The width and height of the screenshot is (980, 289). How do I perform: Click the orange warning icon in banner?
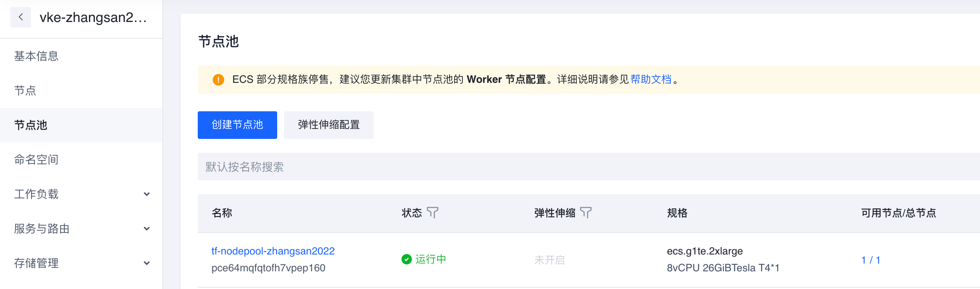[x=218, y=80]
